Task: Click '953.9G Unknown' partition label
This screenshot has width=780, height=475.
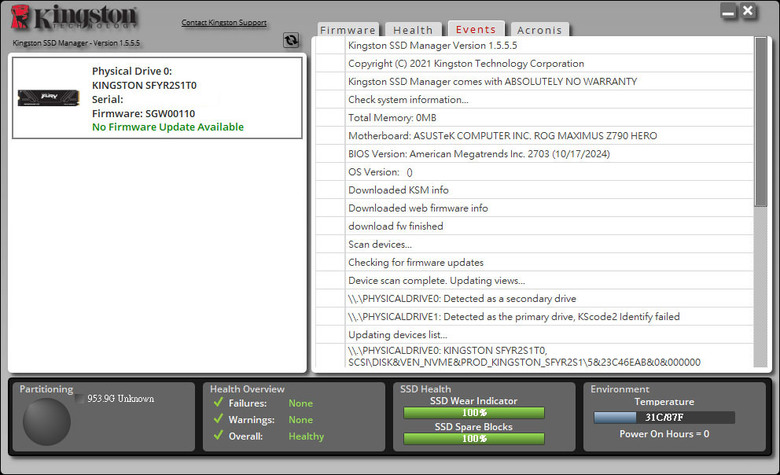Action: pos(121,398)
